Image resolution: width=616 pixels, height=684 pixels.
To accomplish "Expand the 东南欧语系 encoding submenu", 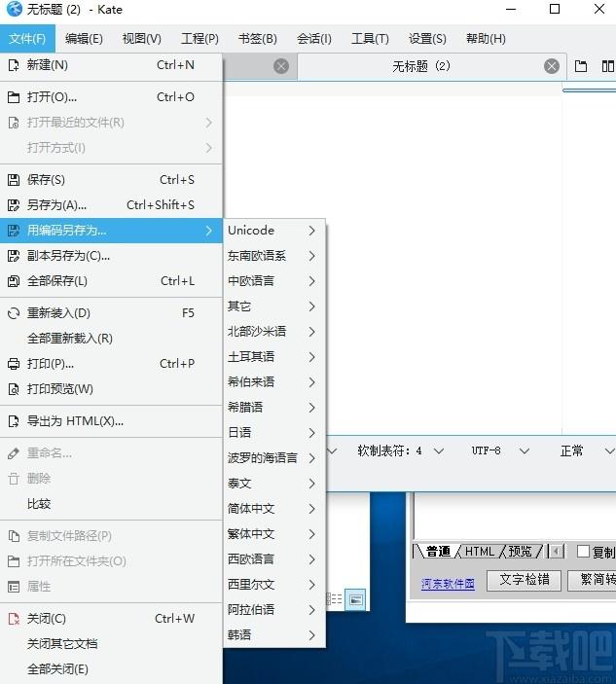I will 274,256.
